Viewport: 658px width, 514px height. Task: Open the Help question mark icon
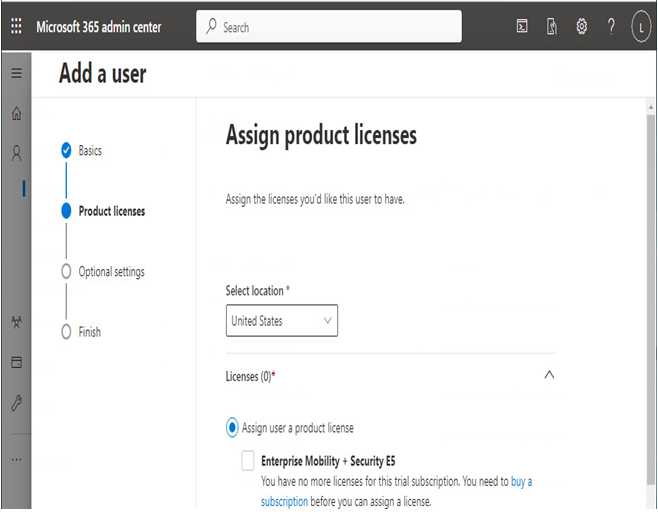[611, 26]
